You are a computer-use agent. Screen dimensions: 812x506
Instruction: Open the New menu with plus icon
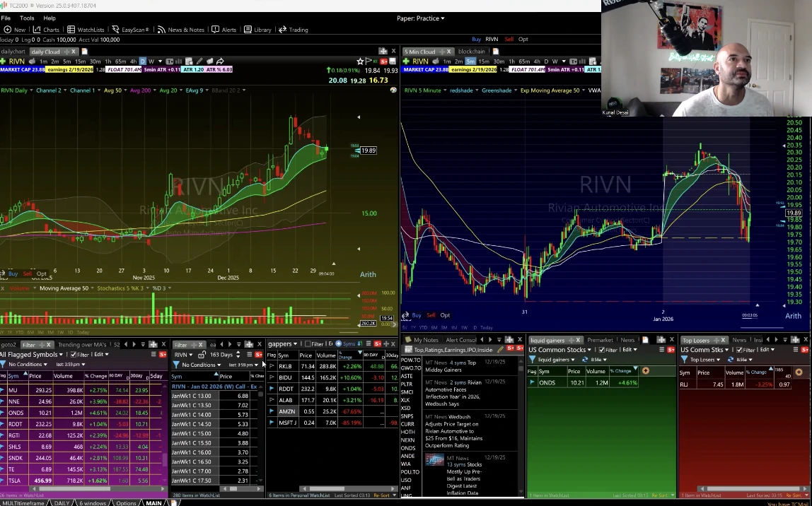14,30
